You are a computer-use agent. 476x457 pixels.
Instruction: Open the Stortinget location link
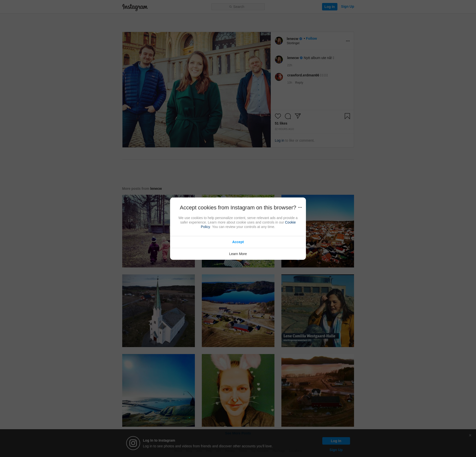293,43
